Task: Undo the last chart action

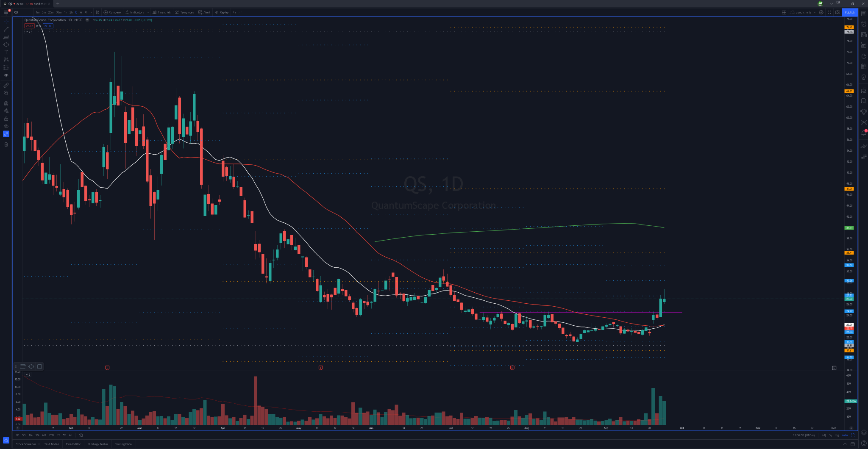Action: point(234,12)
